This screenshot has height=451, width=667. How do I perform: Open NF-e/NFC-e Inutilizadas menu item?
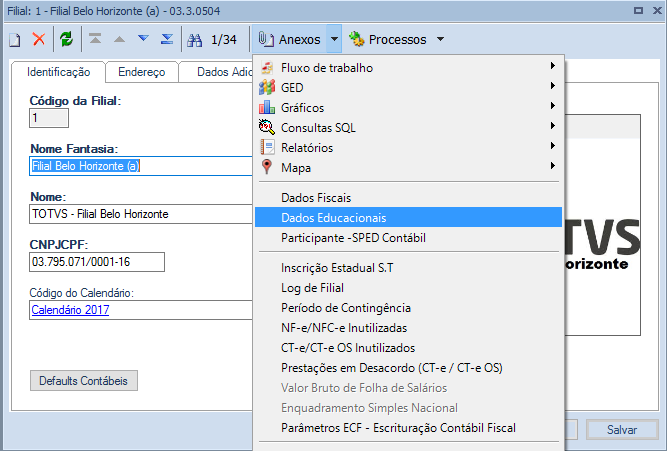pos(408,328)
